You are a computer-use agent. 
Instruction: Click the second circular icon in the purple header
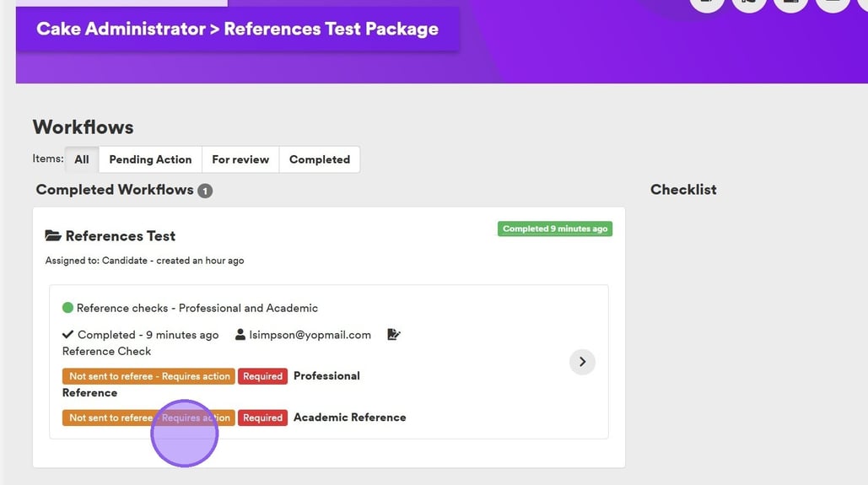749,3
